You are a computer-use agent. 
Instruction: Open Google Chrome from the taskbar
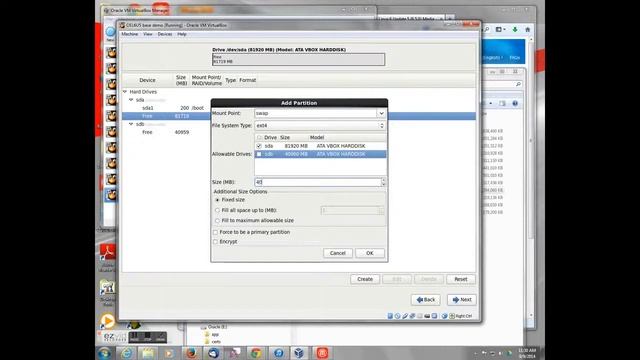[x=256, y=353]
